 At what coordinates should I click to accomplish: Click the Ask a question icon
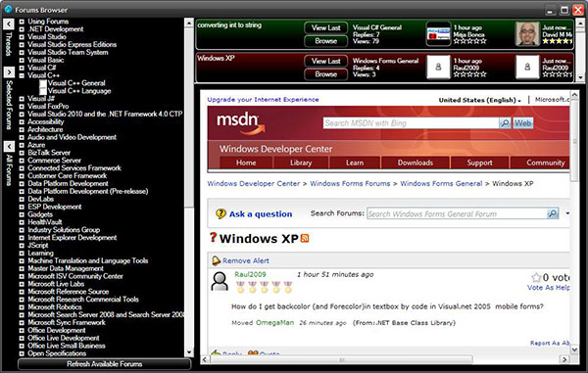[x=220, y=213]
